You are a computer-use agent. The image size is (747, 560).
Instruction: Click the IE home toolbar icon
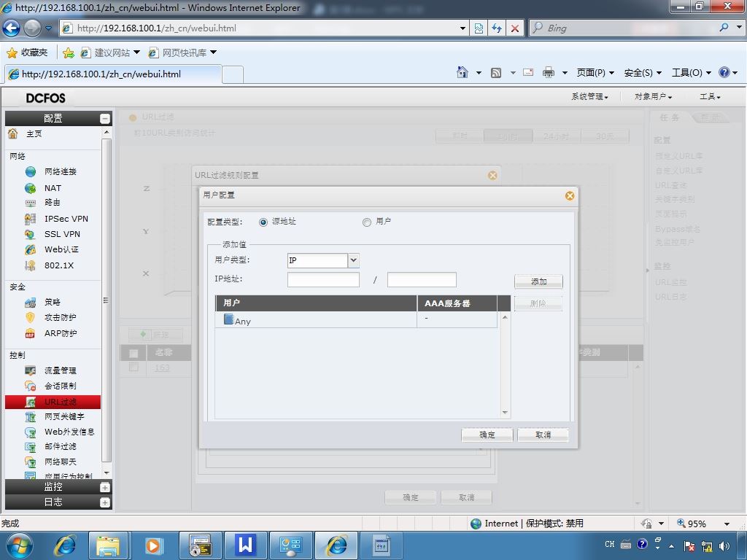(x=462, y=72)
